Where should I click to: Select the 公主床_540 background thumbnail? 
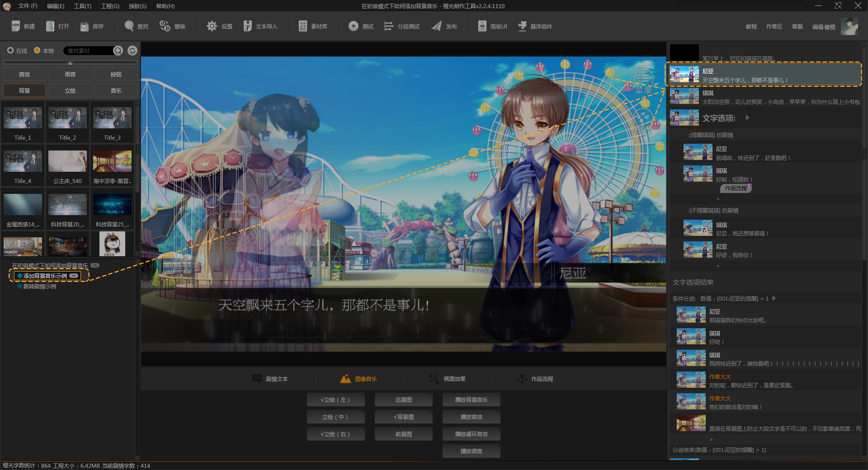67,162
